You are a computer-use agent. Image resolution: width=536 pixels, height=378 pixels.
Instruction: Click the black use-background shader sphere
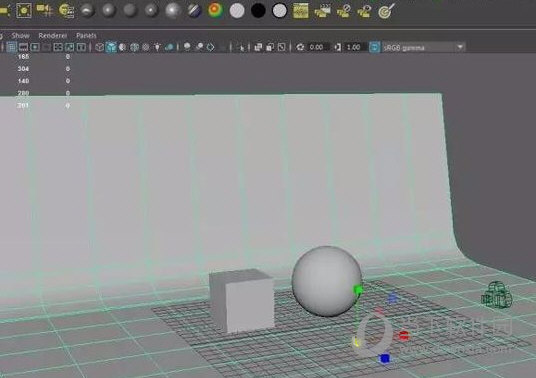pos(258,11)
